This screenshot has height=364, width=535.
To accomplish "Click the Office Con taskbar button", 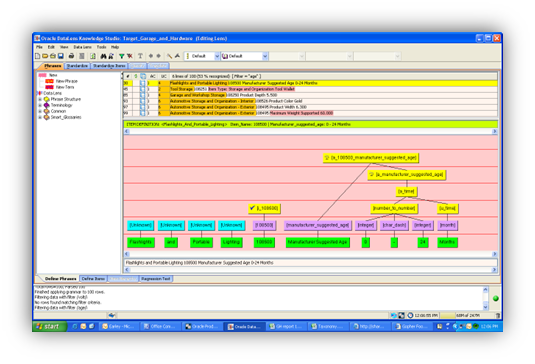I will pos(161,326).
